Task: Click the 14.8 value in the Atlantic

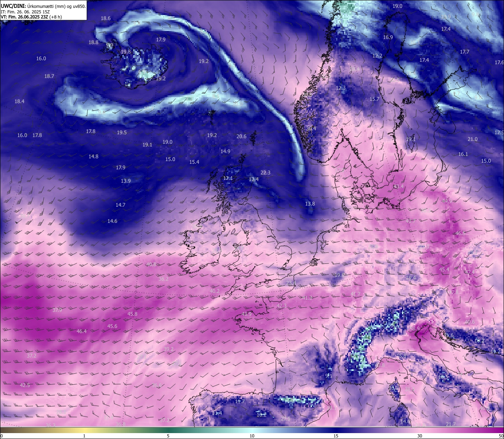Action: (x=93, y=156)
